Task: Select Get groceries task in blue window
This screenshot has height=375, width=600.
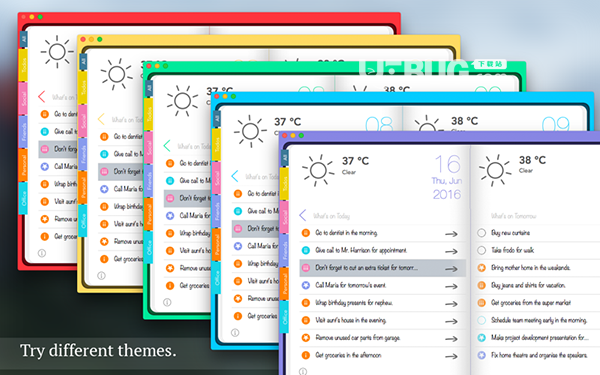Action: coord(255,316)
